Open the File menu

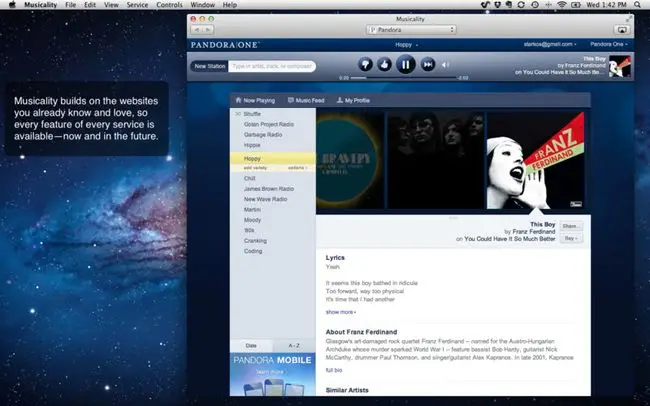point(70,5)
